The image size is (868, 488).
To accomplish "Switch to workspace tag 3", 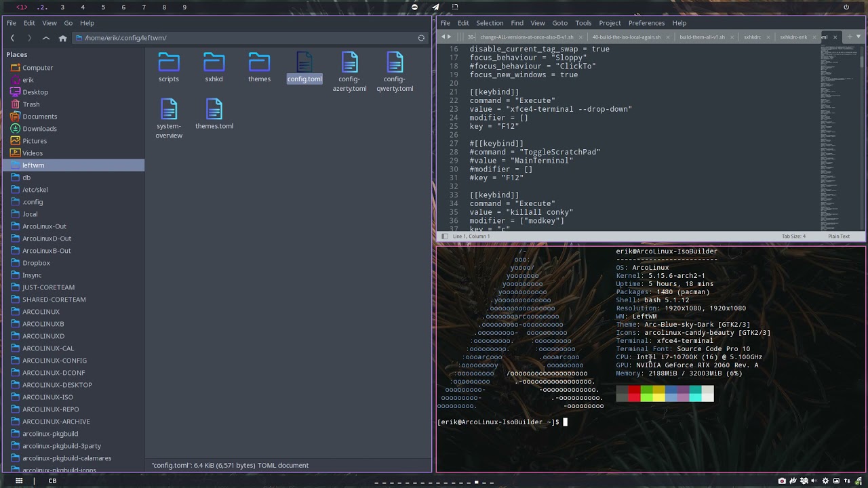I will pos(62,7).
